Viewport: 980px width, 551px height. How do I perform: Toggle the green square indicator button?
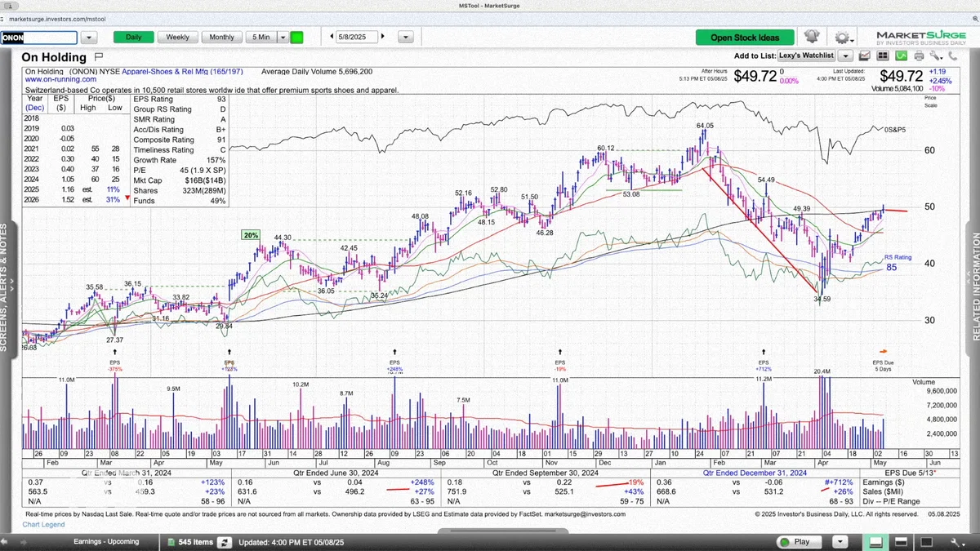click(x=296, y=37)
